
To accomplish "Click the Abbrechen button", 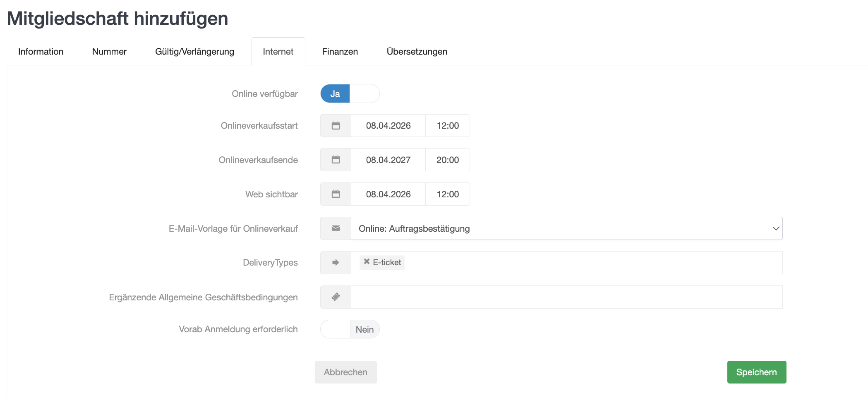I will pyautogui.click(x=346, y=372).
